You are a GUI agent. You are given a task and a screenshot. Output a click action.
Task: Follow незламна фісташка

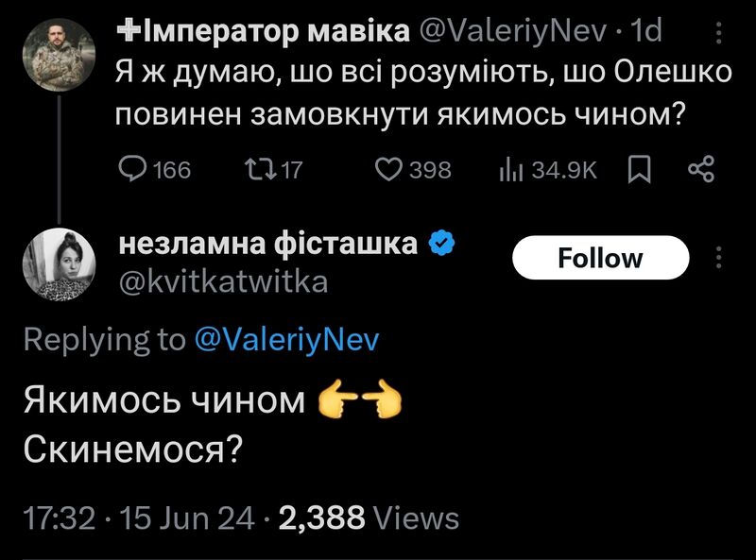[x=600, y=258]
